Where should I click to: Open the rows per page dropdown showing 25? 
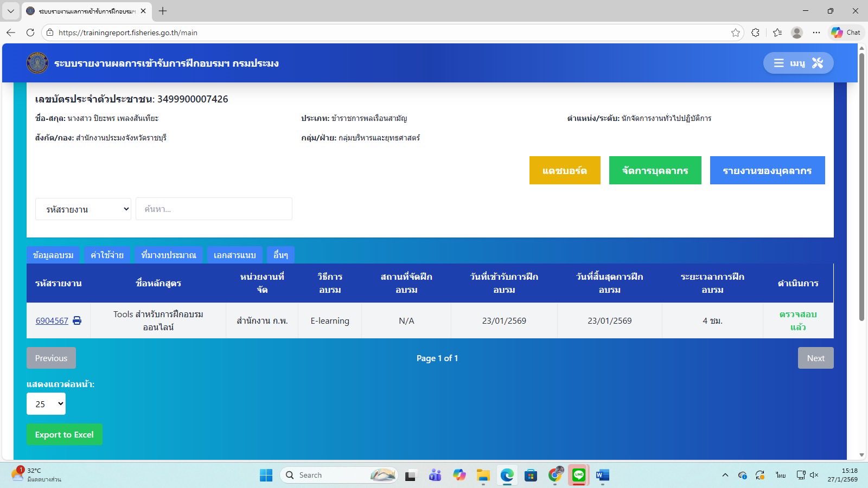pos(46,404)
